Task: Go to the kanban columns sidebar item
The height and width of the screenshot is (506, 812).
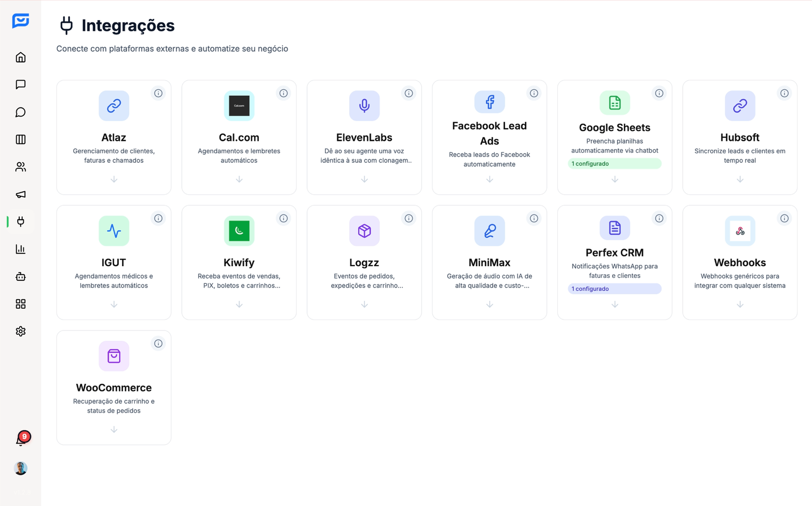Action: [20, 139]
